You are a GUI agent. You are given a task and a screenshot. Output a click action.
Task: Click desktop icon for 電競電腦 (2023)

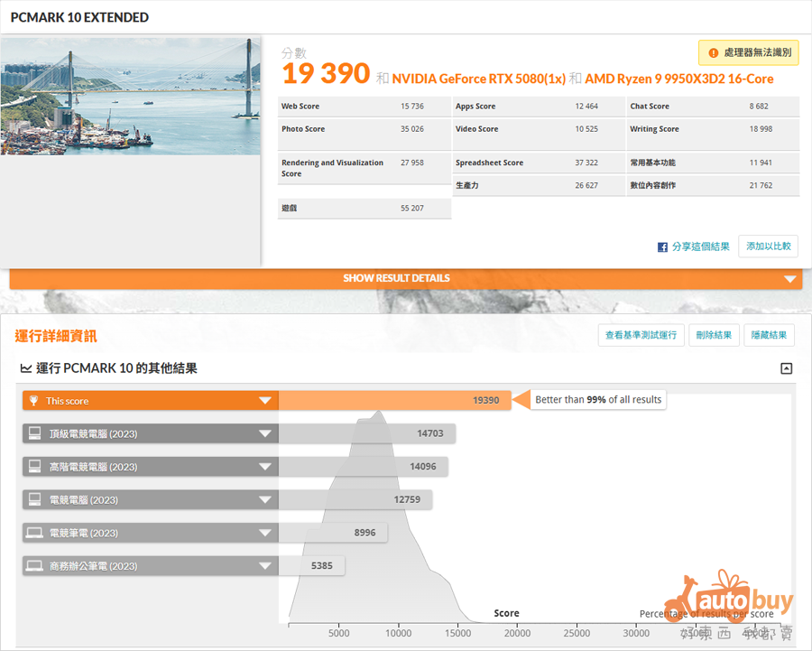coord(34,499)
